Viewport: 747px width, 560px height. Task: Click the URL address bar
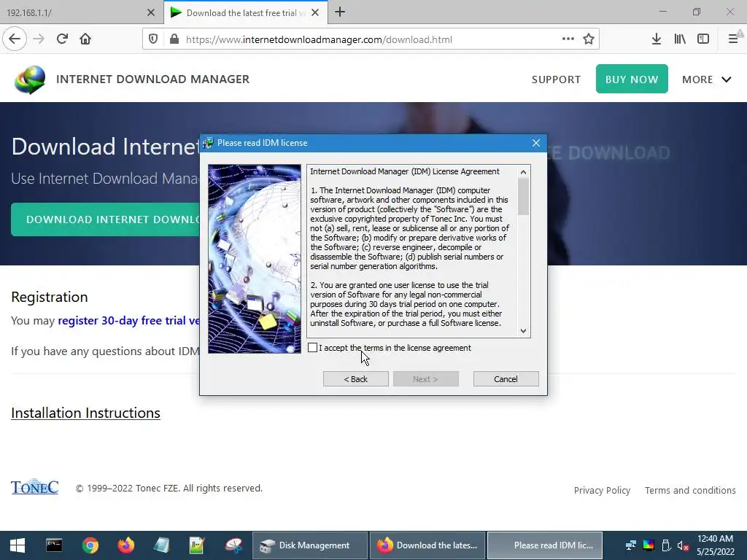click(x=371, y=39)
